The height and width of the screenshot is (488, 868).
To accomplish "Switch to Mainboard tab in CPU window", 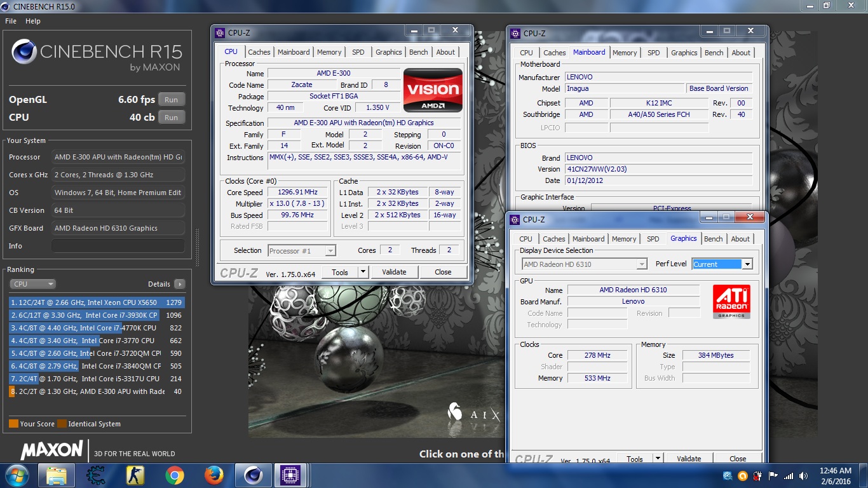I will coord(294,52).
